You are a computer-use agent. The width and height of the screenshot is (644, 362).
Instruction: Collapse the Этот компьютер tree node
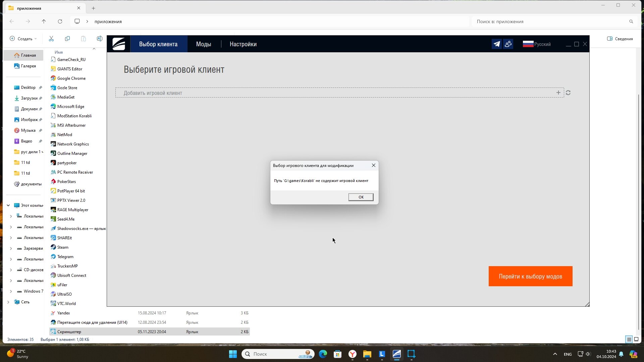(x=8, y=205)
